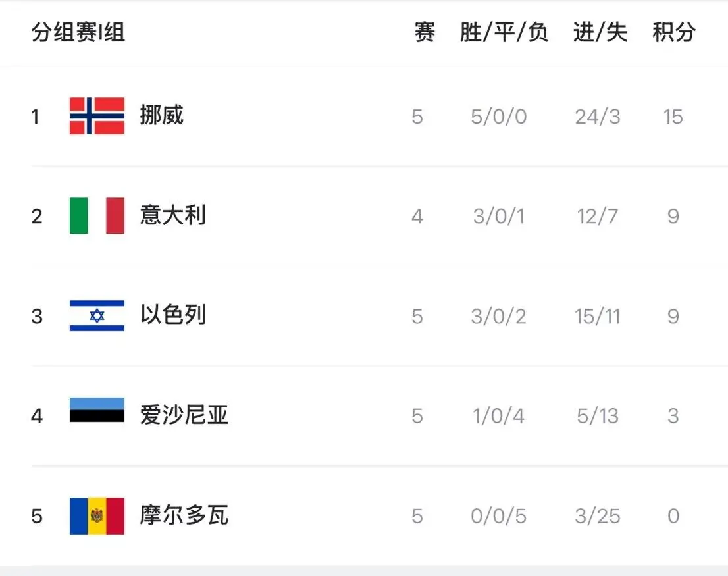Click the Estonia flag icon
The width and height of the screenshot is (728, 576).
pyautogui.click(x=97, y=410)
